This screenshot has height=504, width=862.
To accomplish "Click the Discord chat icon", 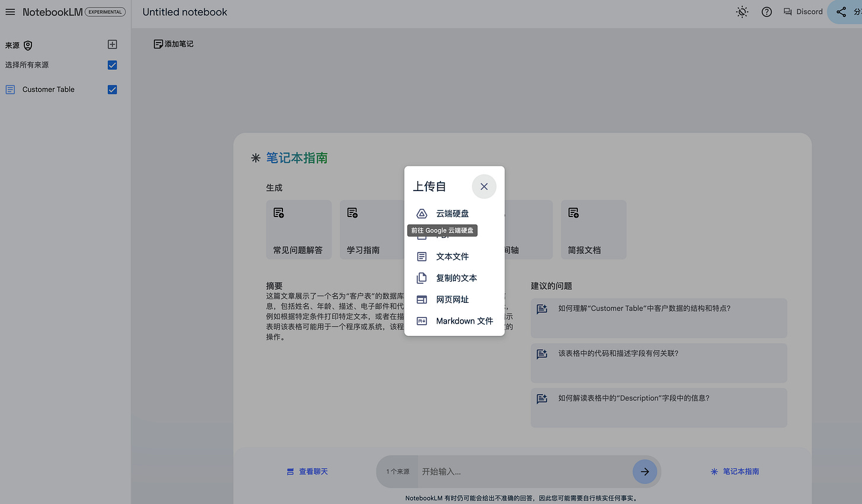I will point(787,12).
